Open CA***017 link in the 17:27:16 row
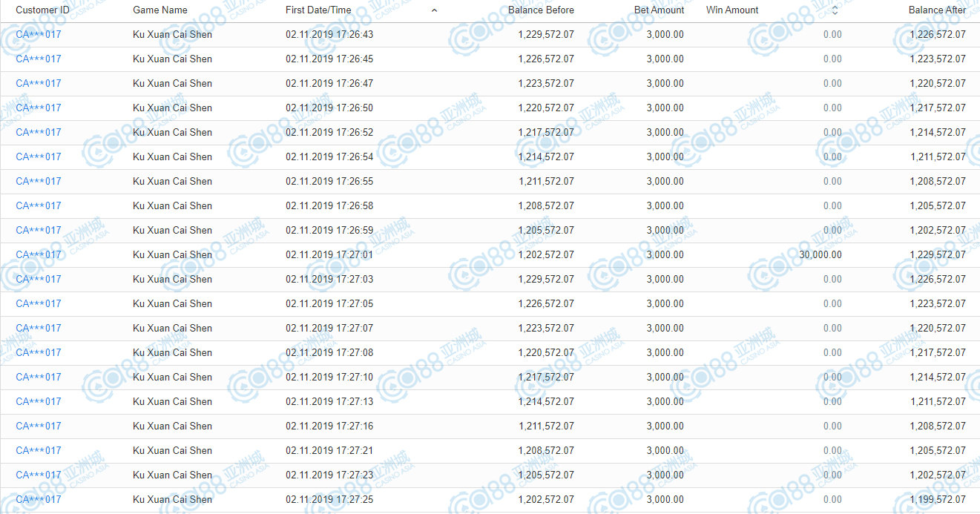This screenshot has height=514, width=980. tap(39, 426)
